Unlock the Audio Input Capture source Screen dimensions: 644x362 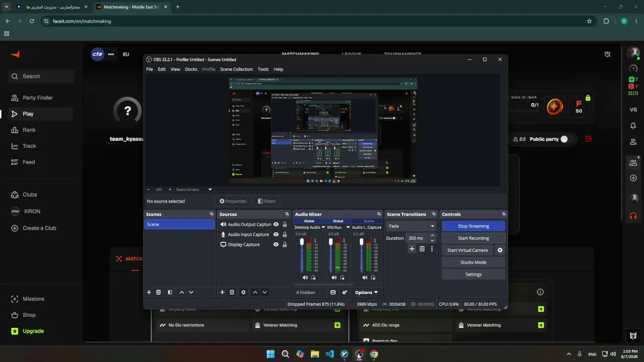coord(285,234)
